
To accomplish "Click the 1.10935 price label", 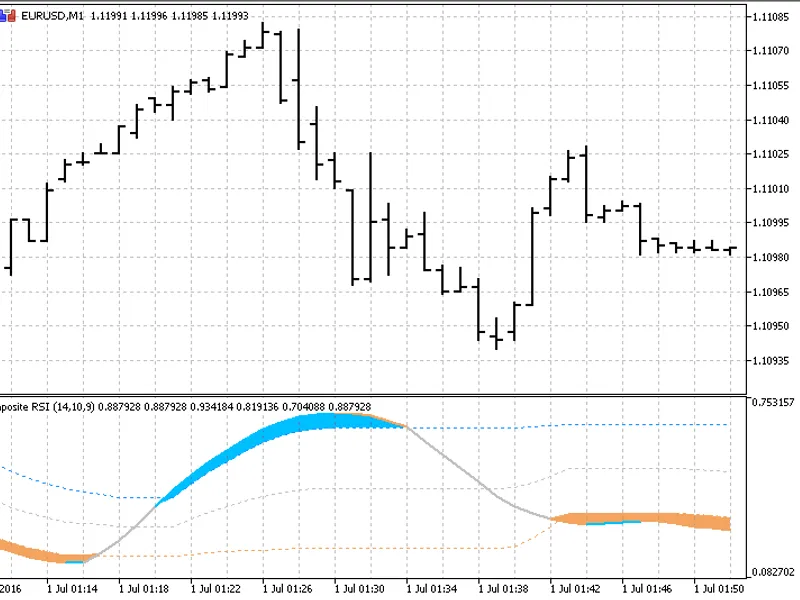I will [770, 361].
